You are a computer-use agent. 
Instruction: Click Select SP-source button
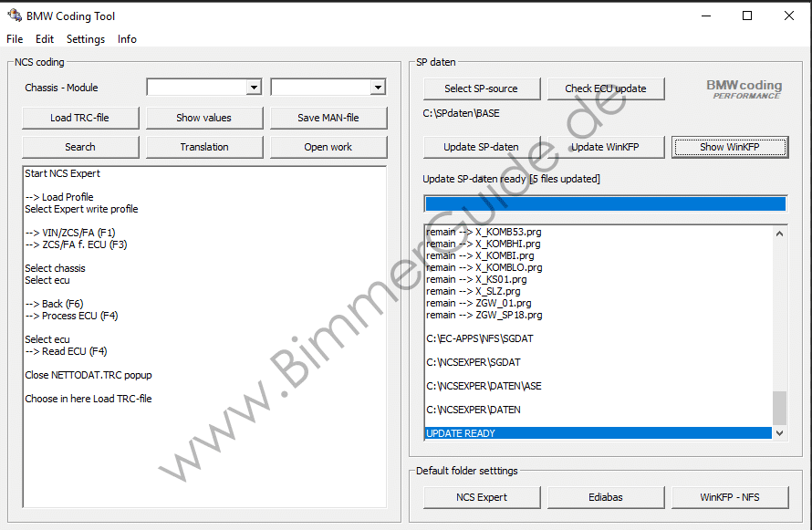pos(481,88)
